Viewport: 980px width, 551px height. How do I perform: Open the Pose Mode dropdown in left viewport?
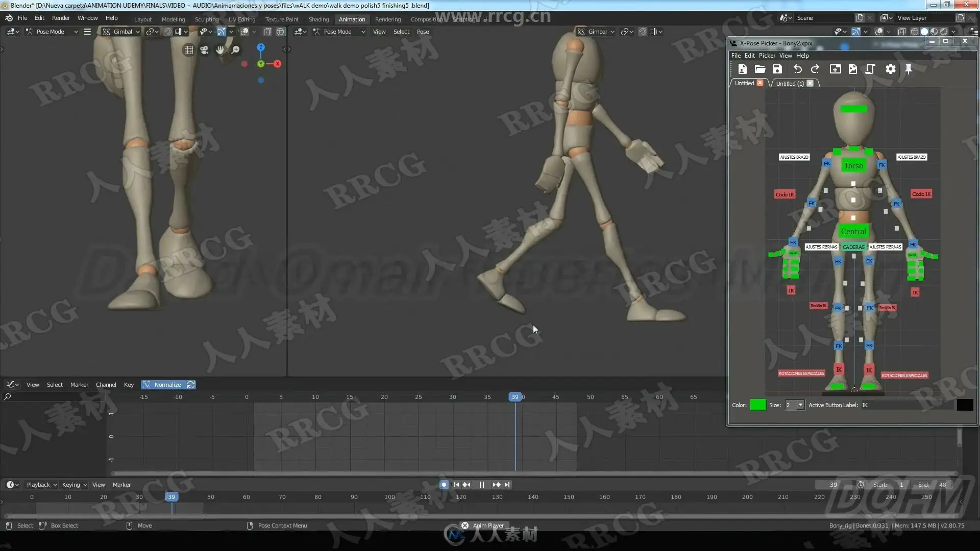(x=52, y=32)
